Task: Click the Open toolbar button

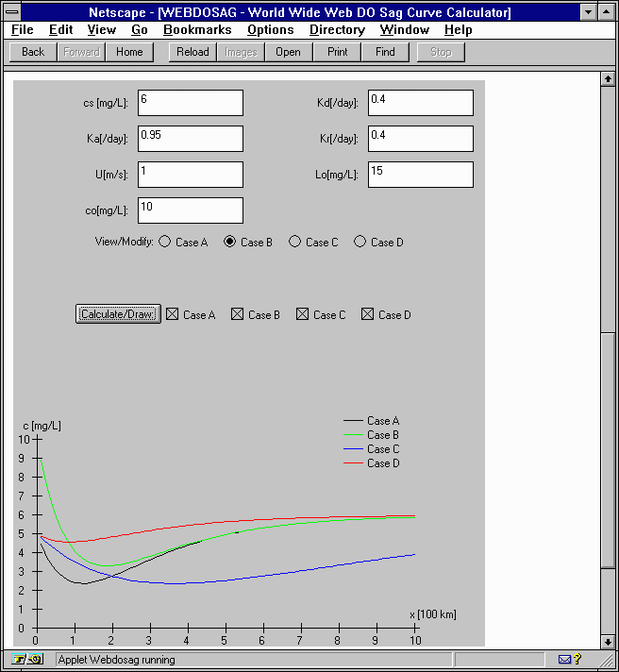Action: click(x=288, y=52)
